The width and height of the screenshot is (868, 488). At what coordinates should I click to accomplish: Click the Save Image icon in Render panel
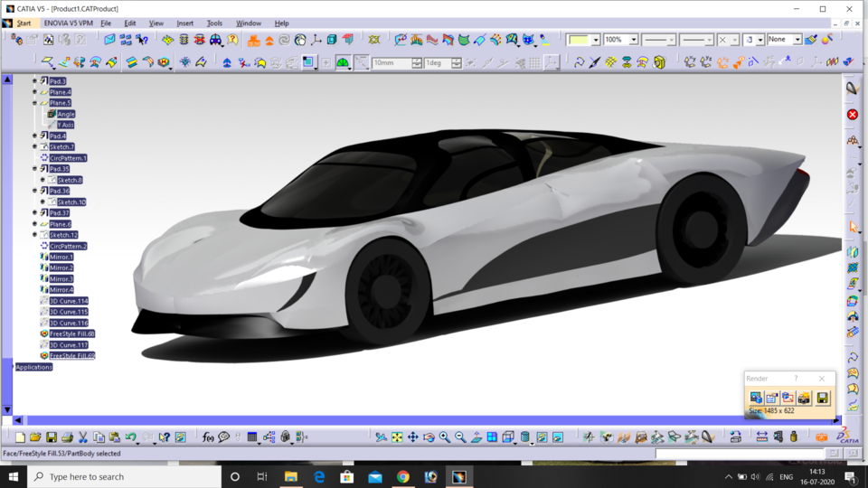(822, 398)
